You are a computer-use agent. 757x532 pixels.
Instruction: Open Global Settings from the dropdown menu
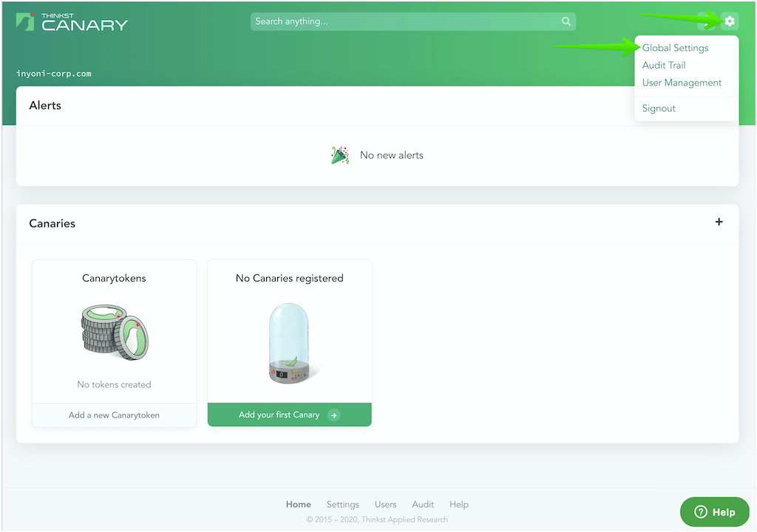coord(675,48)
